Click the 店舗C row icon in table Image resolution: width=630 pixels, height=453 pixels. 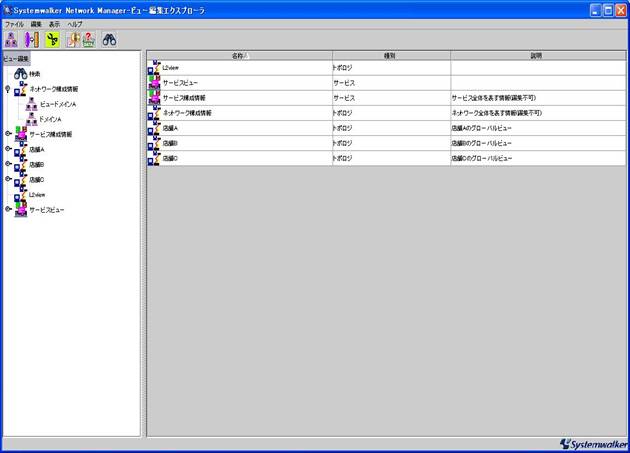154,158
